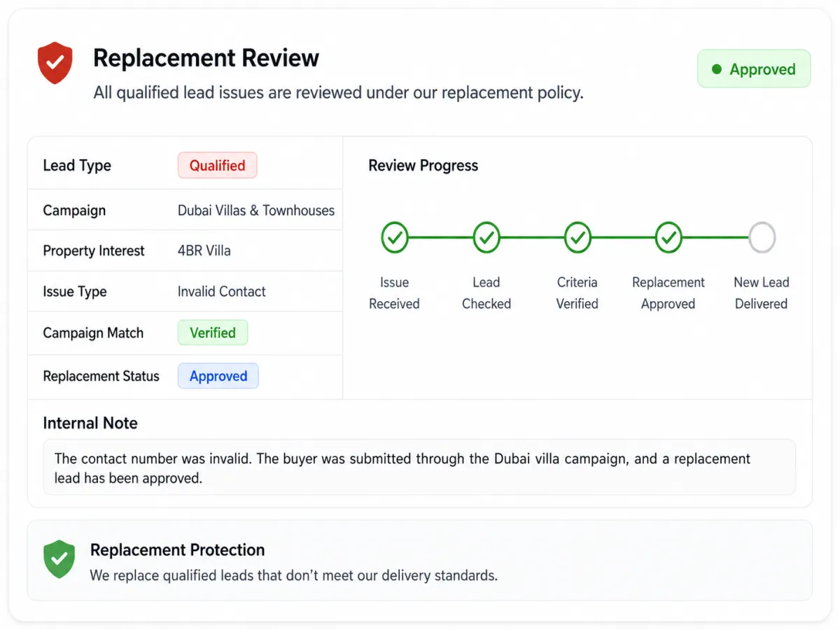Select the Lead Checked checkmark step
Screen dimensions: 840x630
point(486,238)
